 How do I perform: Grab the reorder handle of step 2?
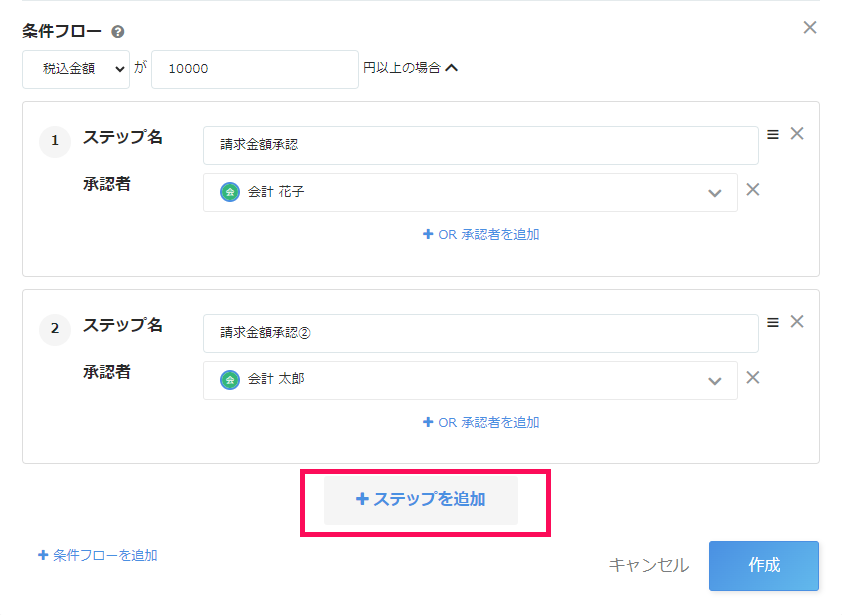[773, 322]
